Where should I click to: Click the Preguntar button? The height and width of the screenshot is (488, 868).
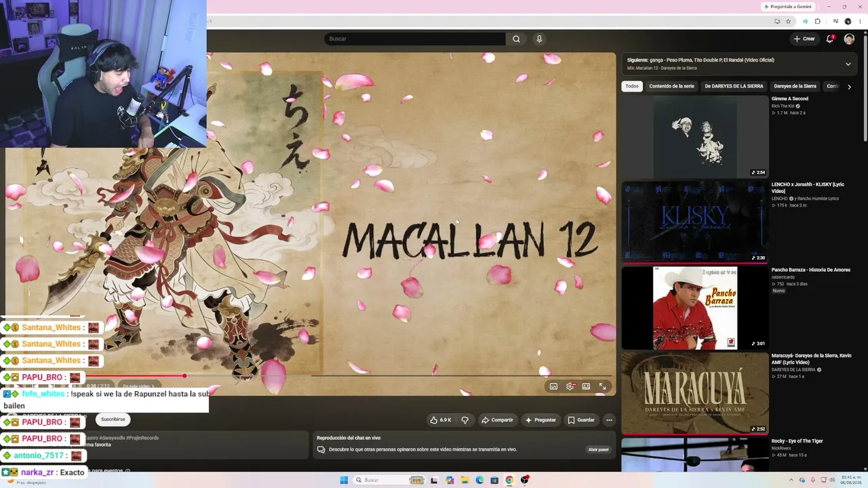click(540, 420)
